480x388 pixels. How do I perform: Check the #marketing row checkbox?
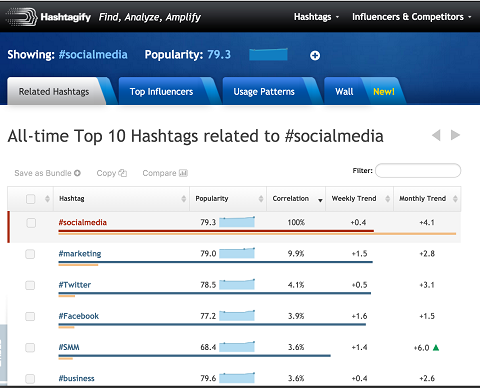click(x=30, y=254)
